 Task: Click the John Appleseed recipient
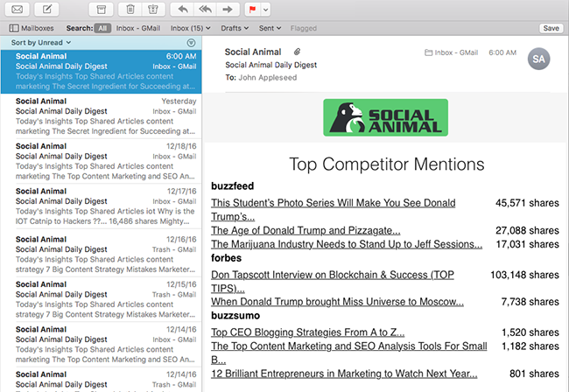coord(268,78)
